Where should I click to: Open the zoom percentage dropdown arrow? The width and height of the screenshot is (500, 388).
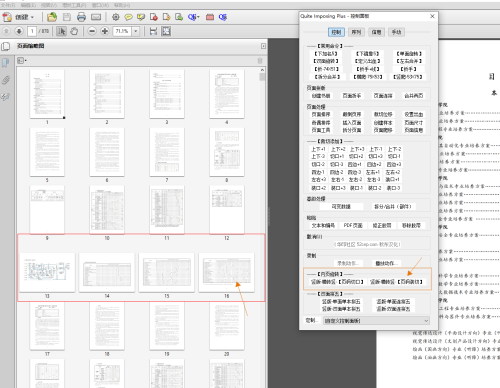[136, 31]
